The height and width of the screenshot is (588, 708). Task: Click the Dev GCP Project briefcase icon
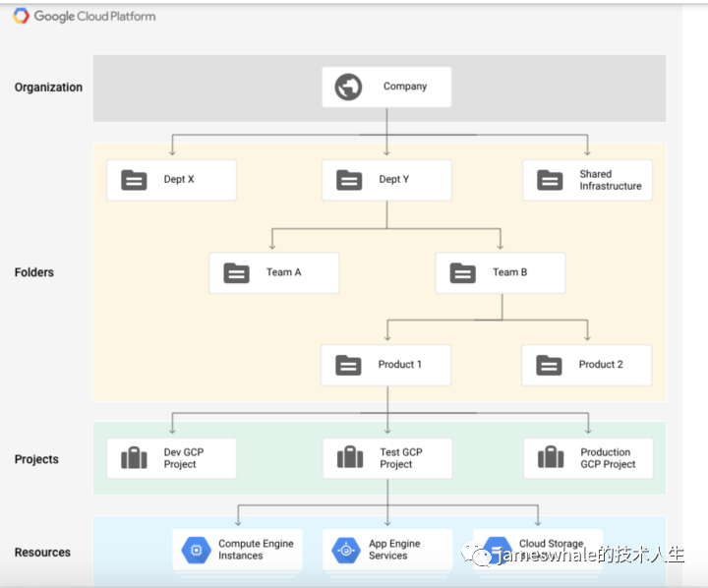coord(134,457)
